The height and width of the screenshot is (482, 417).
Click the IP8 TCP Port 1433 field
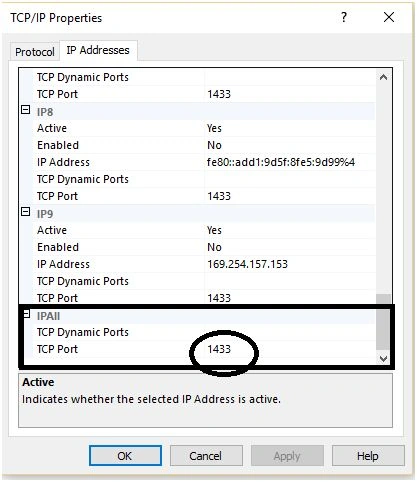pyautogui.click(x=289, y=196)
